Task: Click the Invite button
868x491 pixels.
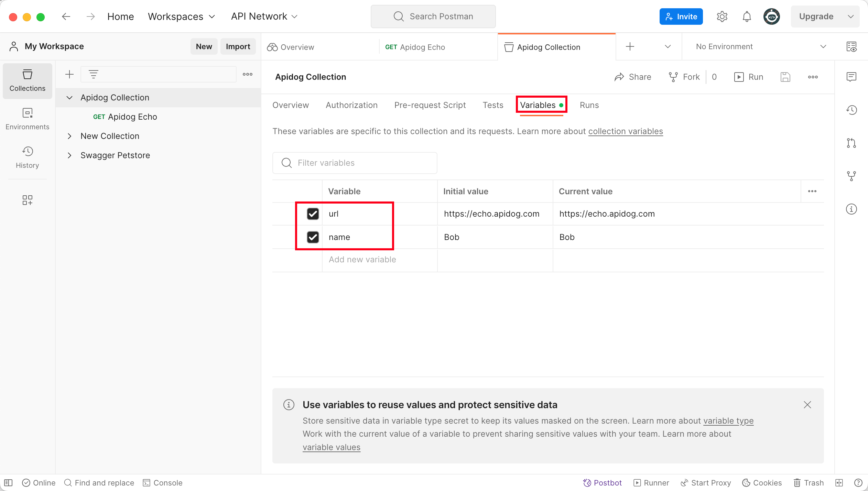Action: [x=681, y=17]
